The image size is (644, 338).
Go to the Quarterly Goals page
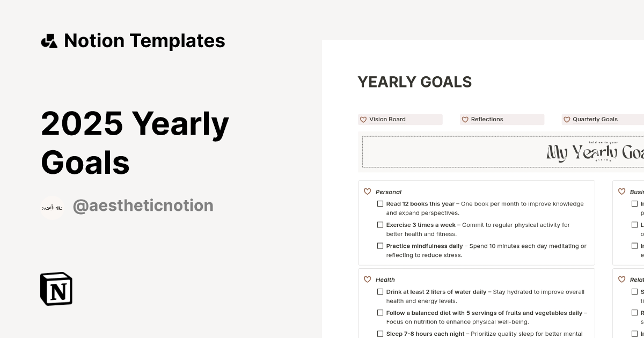click(x=595, y=120)
